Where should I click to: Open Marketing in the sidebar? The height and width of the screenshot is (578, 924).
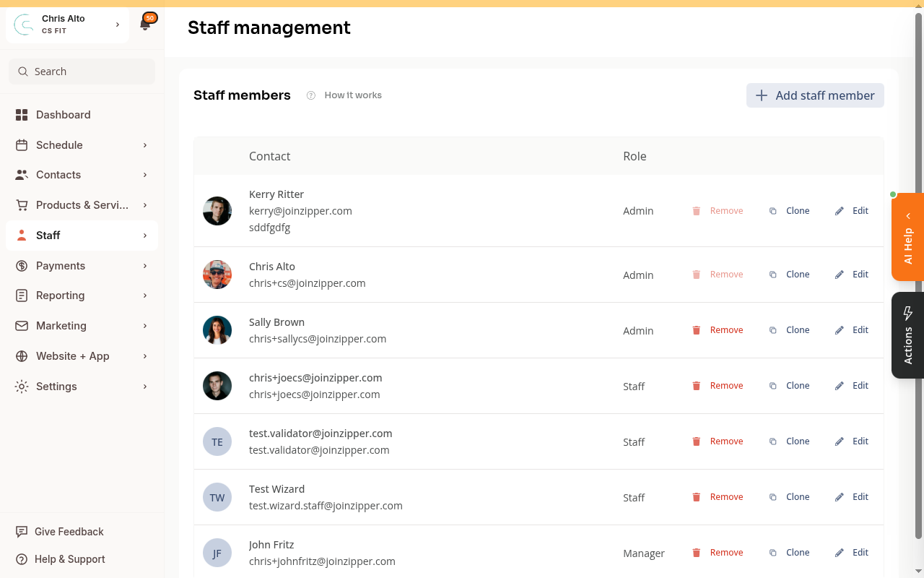pyautogui.click(x=82, y=326)
